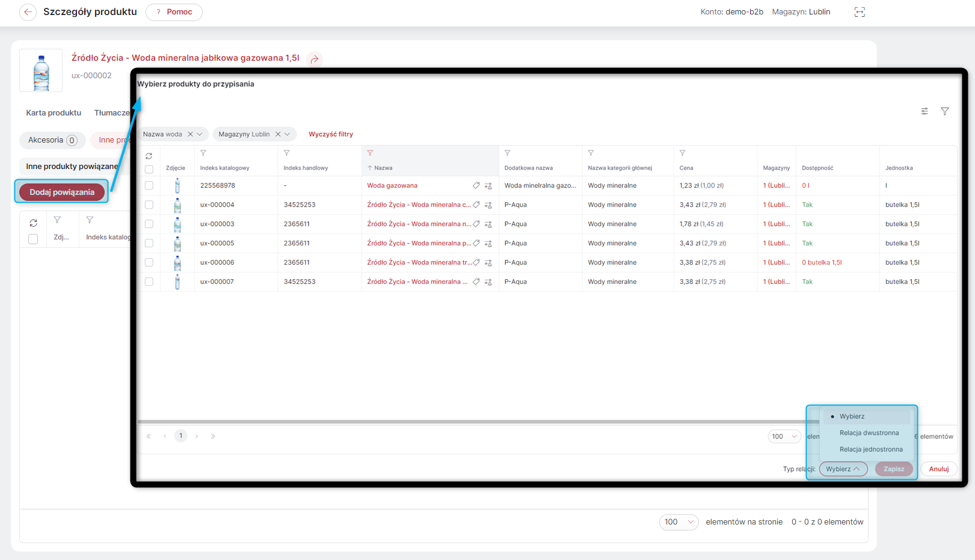This screenshot has height=560, width=975.
Task: Open filter on Nazwa kategorii głównej column
Action: (591, 153)
